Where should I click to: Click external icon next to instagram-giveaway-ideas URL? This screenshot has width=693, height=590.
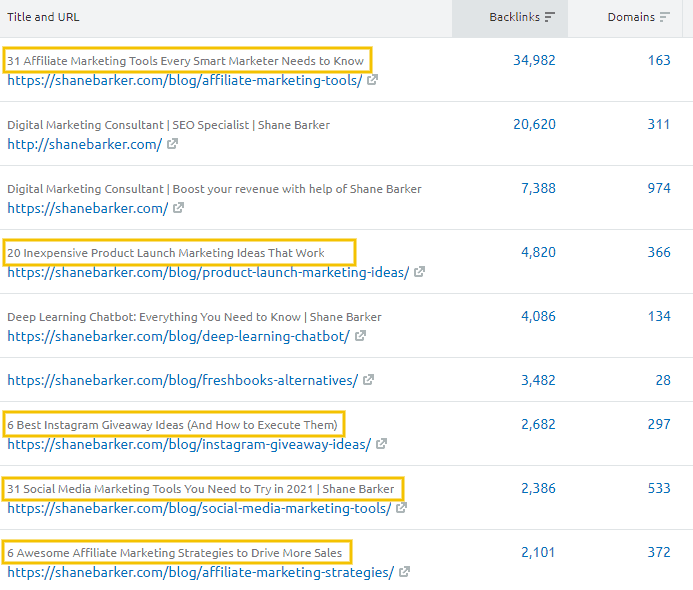[x=382, y=445]
